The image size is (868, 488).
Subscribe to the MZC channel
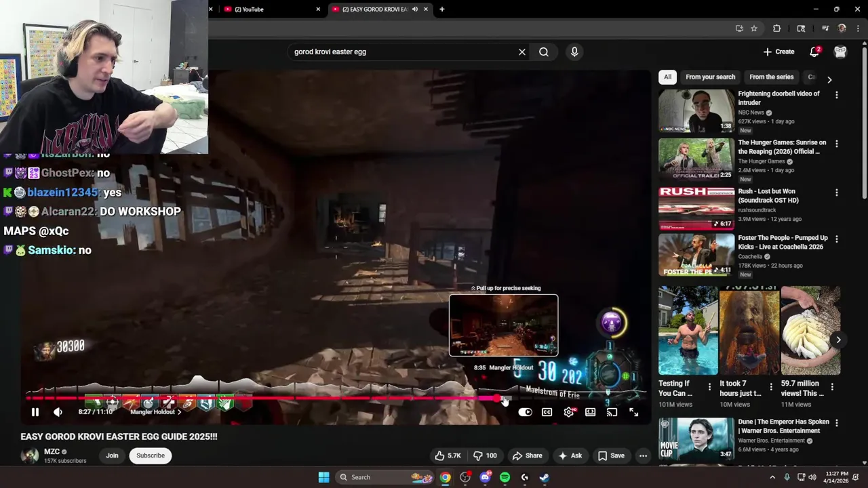click(x=151, y=455)
